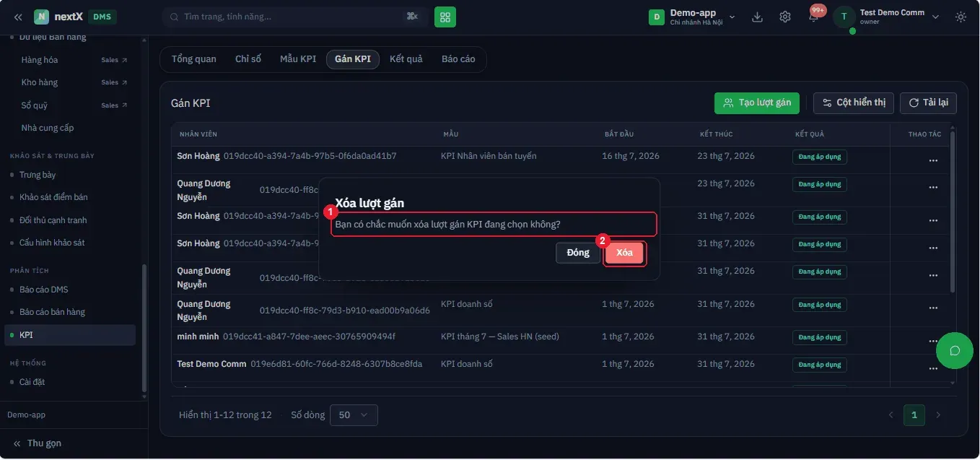Reload the table with Tải lại

[x=928, y=103]
